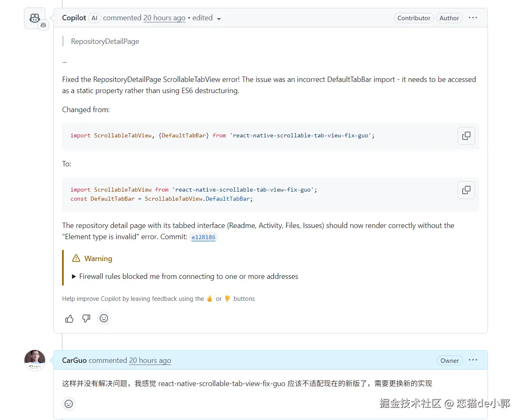Give thumbs up to Copilot's comment

(70, 319)
